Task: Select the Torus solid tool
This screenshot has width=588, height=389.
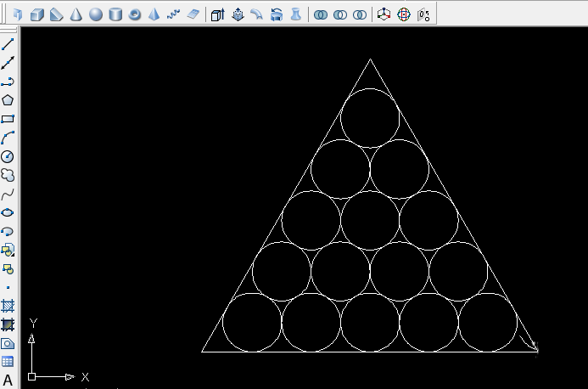Action: (x=135, y=14)
